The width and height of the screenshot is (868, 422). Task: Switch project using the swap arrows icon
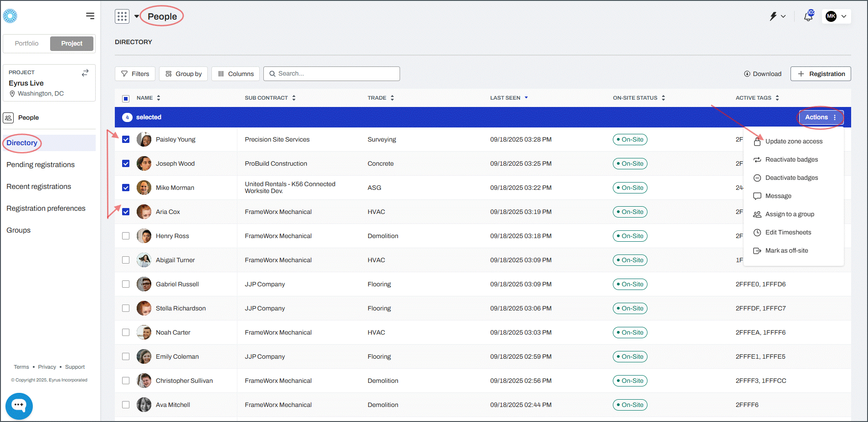(85, 73)
